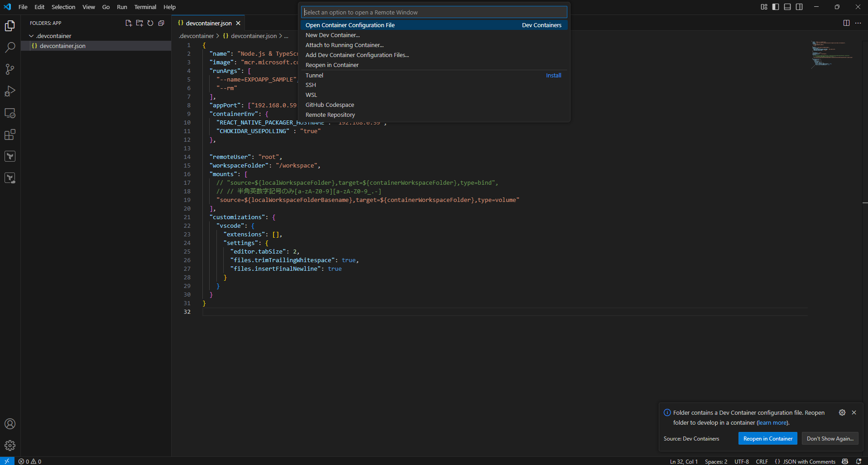Image resolution: width=868 pixels, height=465 pixels.
Task: Open the Run and Debug view
Action: click(10, 91)
